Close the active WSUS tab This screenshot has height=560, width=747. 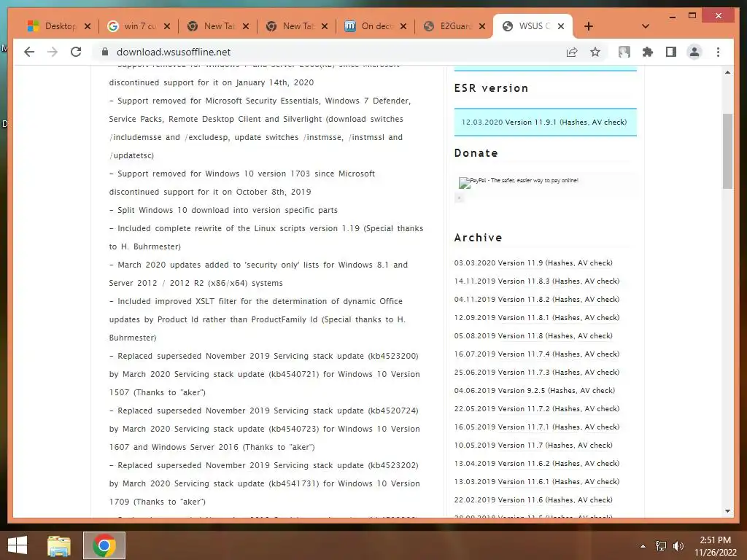(561, 26)
